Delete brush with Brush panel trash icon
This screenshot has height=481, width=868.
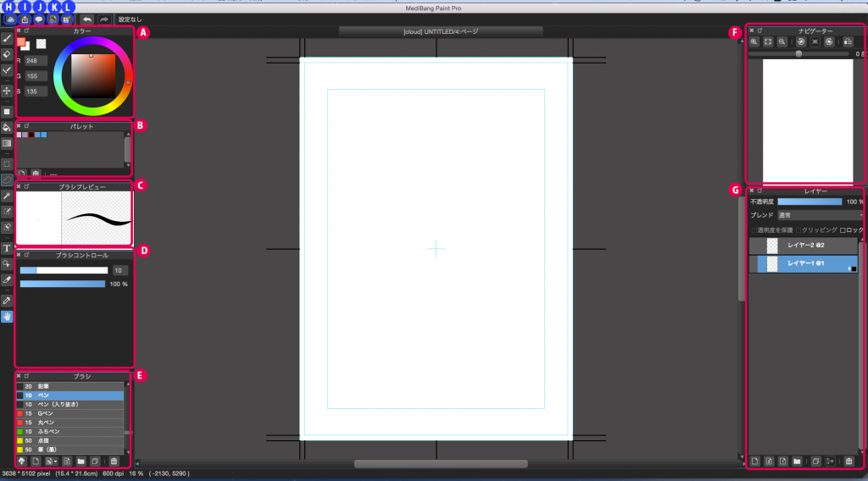114,461
